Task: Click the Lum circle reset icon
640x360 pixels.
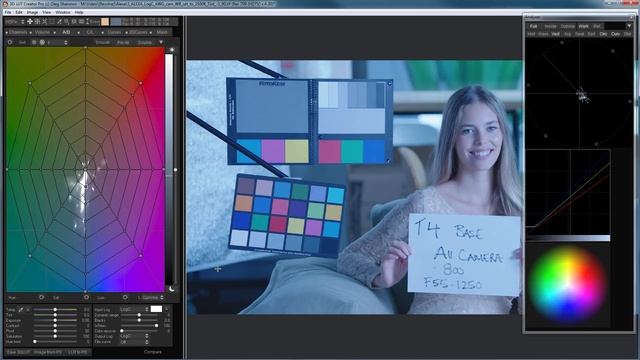Action: 125,297
